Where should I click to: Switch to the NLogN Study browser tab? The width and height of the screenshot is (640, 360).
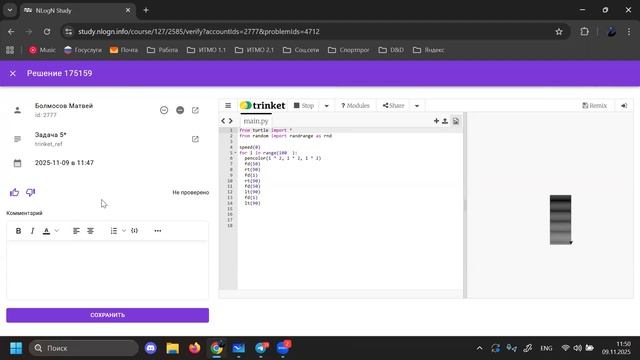[x=78, y=11]
